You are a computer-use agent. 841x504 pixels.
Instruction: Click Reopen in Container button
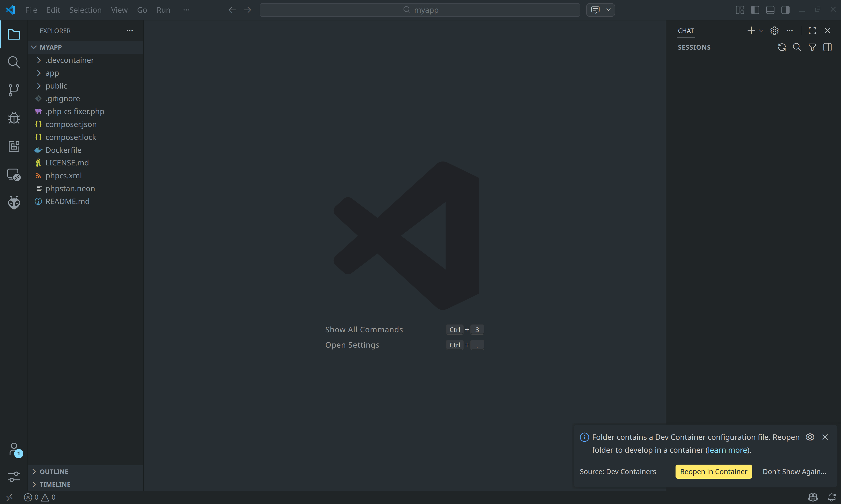pos(713,471)
